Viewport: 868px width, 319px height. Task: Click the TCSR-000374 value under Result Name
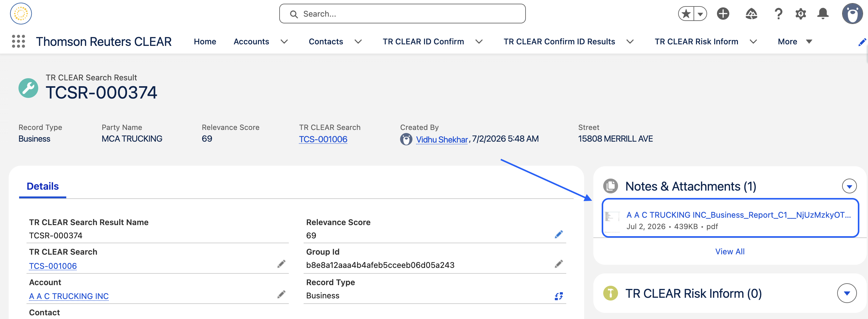point(55,236)
